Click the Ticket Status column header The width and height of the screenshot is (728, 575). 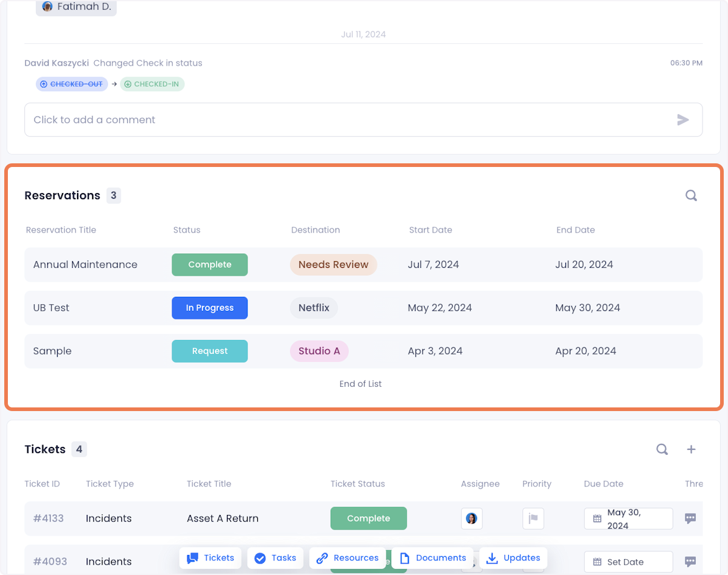click(358, 484)
